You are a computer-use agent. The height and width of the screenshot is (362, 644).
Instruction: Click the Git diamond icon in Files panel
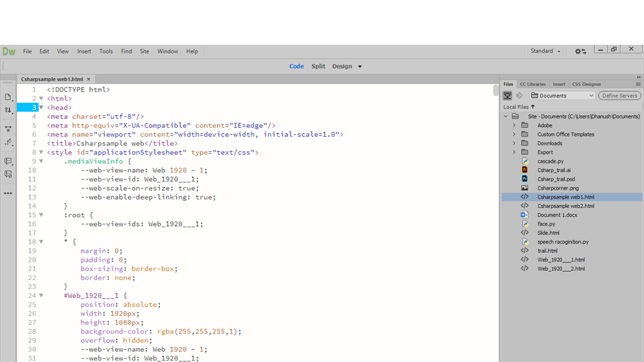point(519,96)
